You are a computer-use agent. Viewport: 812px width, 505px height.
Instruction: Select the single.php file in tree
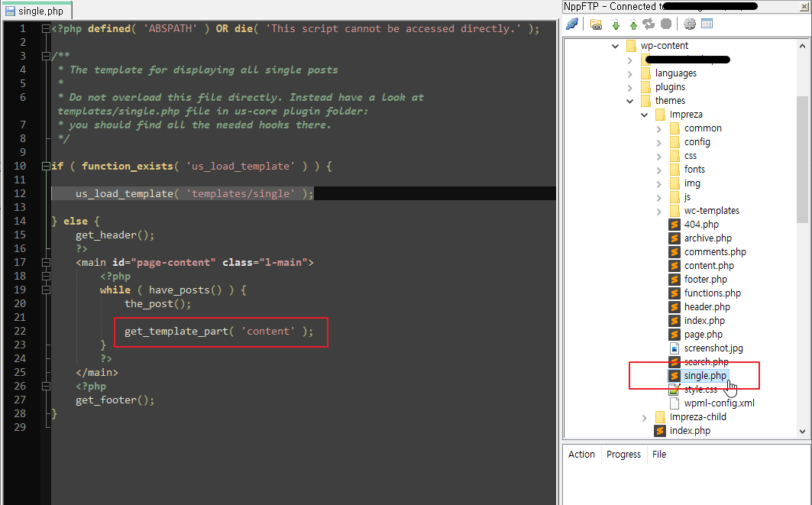coord(705,376)
